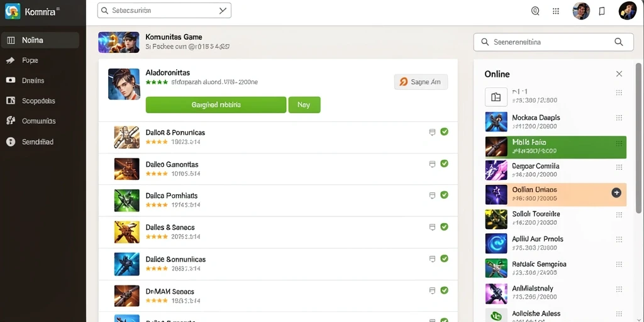Select the green highlighted Ihlolla Faico entry
644x322 pixels.
coord(556,147)
